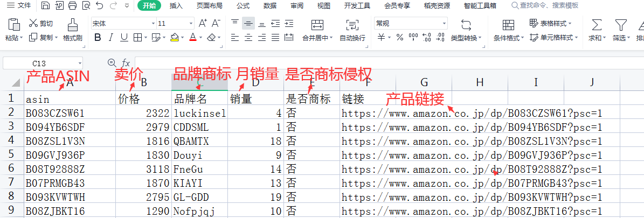Click the Save icon in quick access toolbar

pos(46,6)
